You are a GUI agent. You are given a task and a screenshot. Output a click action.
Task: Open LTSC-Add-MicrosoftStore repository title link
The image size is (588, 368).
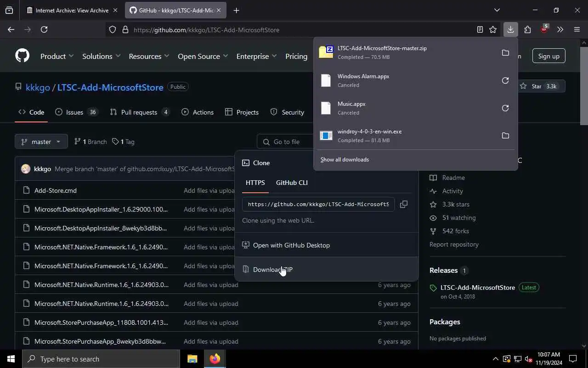[110, 87]
